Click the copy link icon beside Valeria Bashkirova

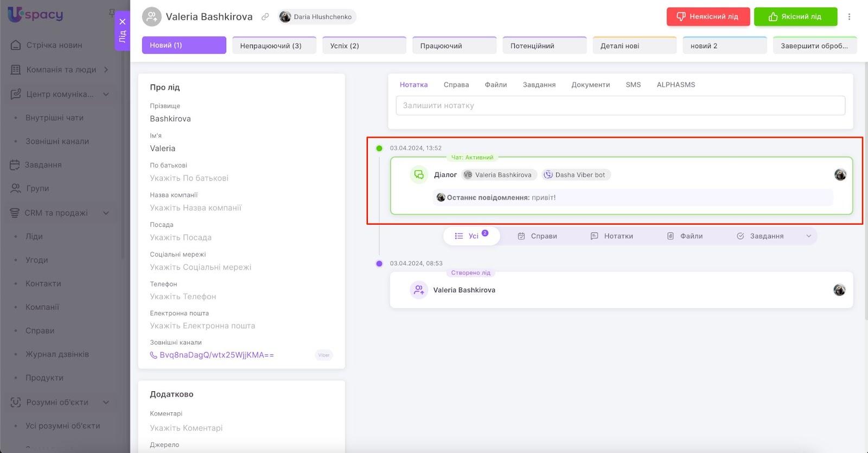(265, 17)
